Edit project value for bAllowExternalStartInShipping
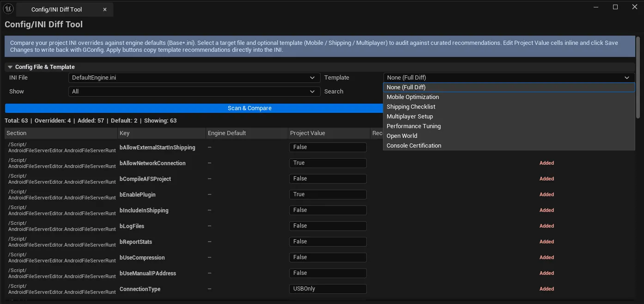This screenshot has width=644, height=304. (328, 147)
